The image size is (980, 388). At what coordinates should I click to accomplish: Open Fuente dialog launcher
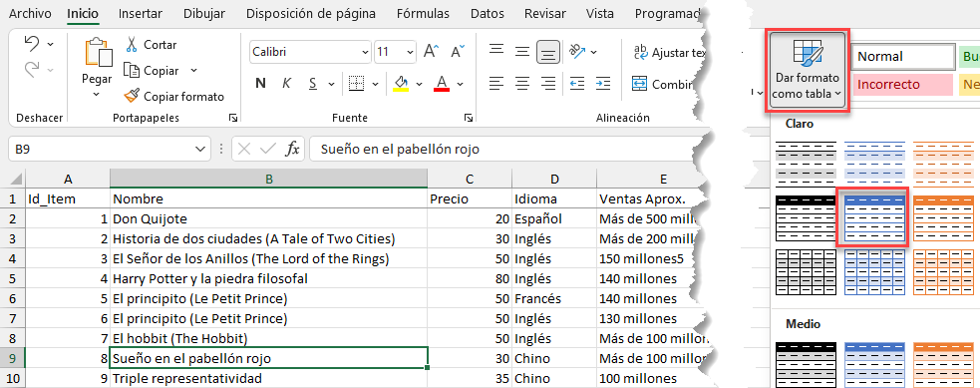[x=468, y=118]
